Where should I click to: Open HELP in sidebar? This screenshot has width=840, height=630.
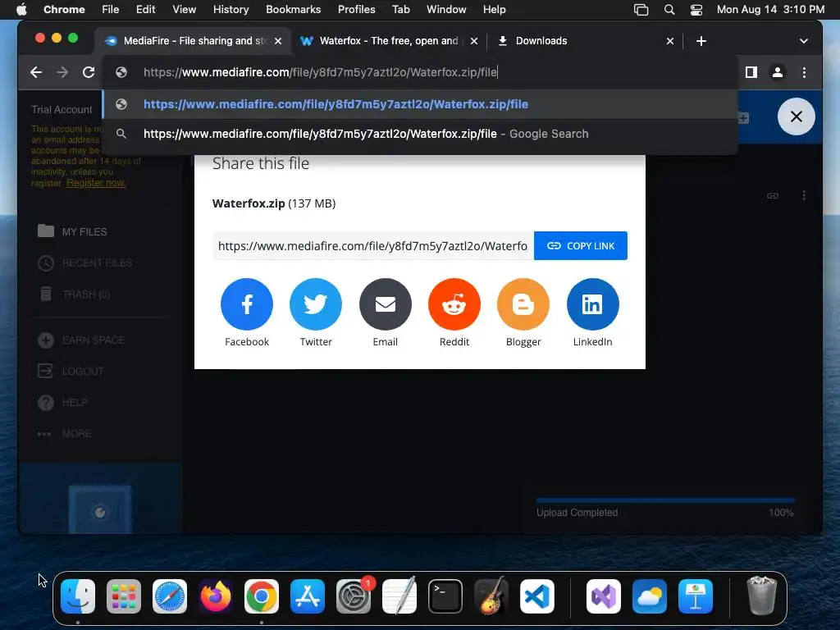click(62, 402)
